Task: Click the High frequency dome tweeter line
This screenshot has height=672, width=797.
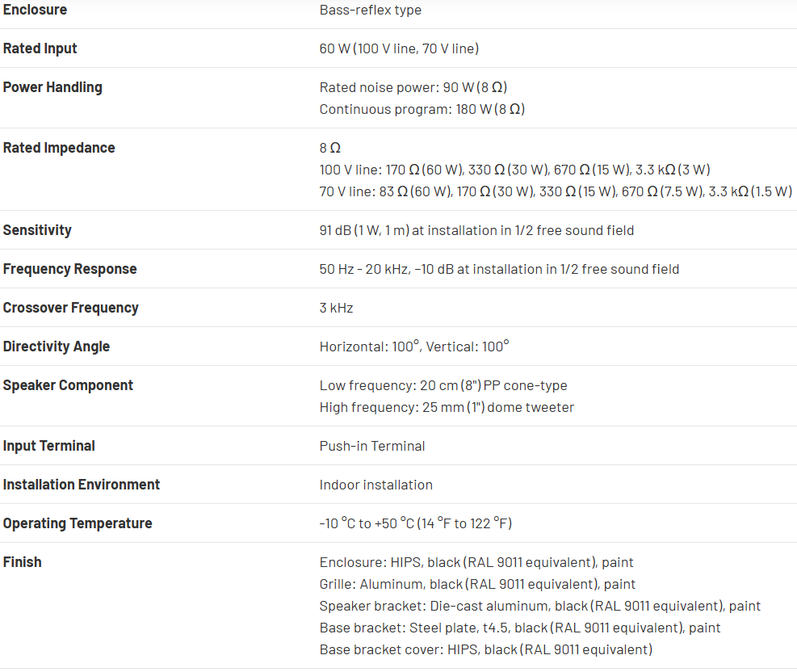Action: pyautogui.click(x=447, y=407)
